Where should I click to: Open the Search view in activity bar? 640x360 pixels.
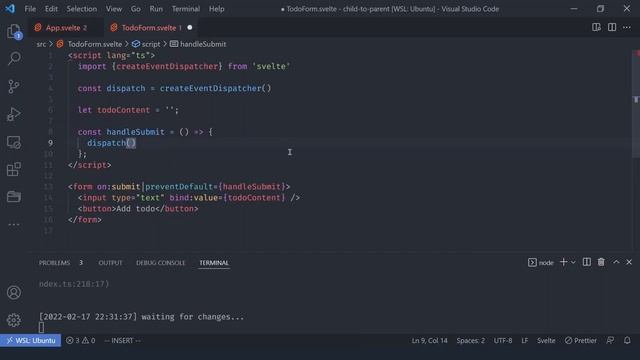tap(14, 59)
